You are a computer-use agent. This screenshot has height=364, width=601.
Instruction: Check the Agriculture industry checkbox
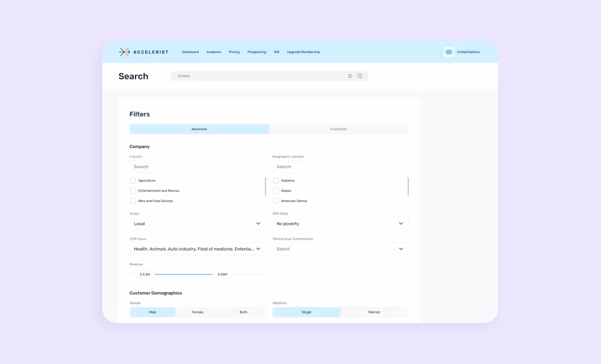pos(133,180)
